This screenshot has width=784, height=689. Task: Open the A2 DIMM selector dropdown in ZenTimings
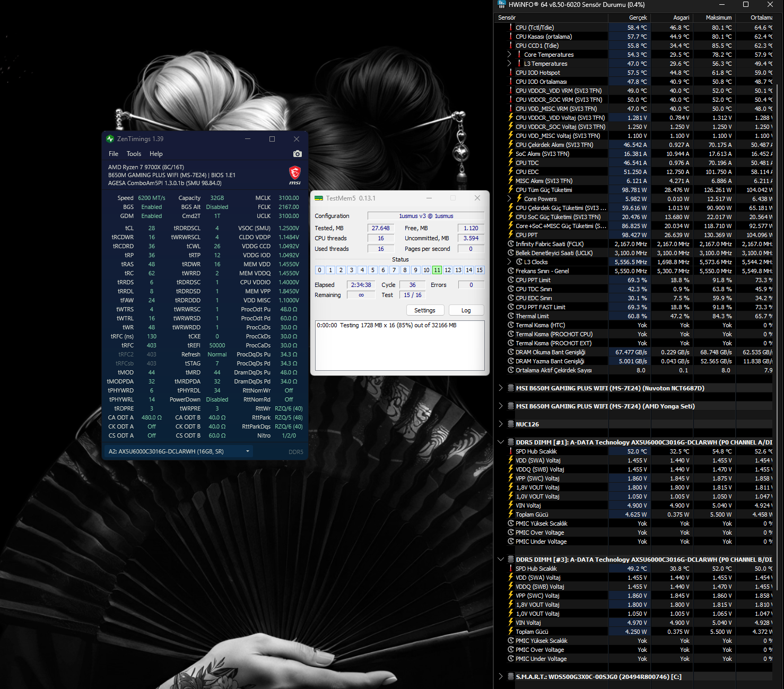pos(178,451)
